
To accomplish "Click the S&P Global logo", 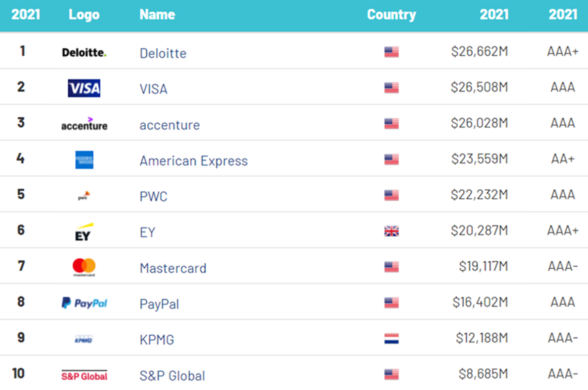I will 84,376.
